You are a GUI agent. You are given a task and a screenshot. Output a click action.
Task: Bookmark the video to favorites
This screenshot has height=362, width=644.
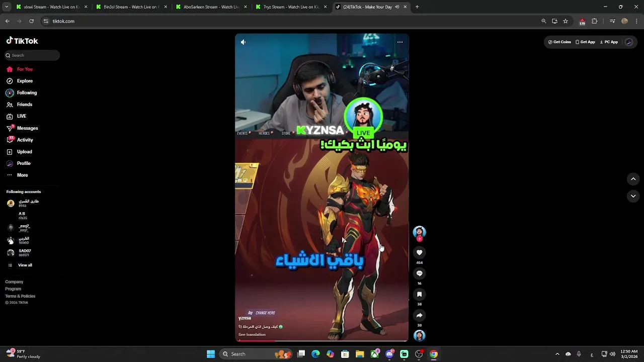coord(419,294)
